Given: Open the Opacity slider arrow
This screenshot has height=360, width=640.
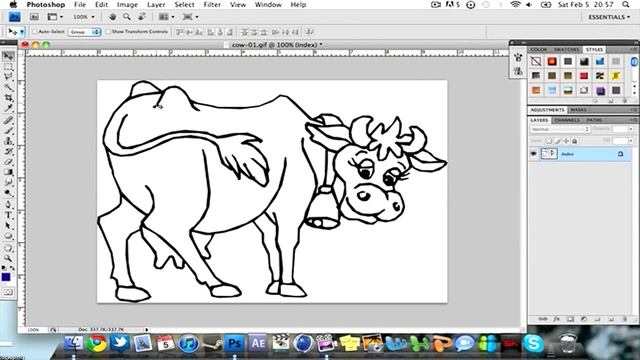Looking at the screenshot, I should [x=631, y=129].
